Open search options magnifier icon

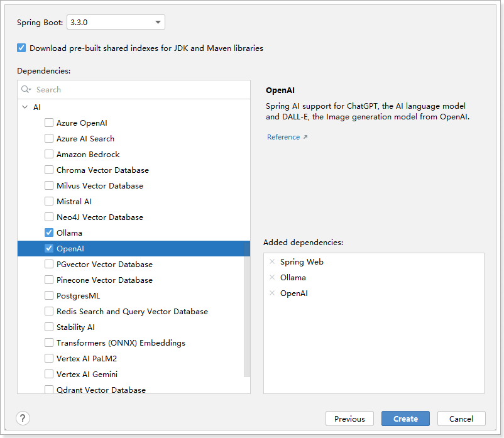26,89
